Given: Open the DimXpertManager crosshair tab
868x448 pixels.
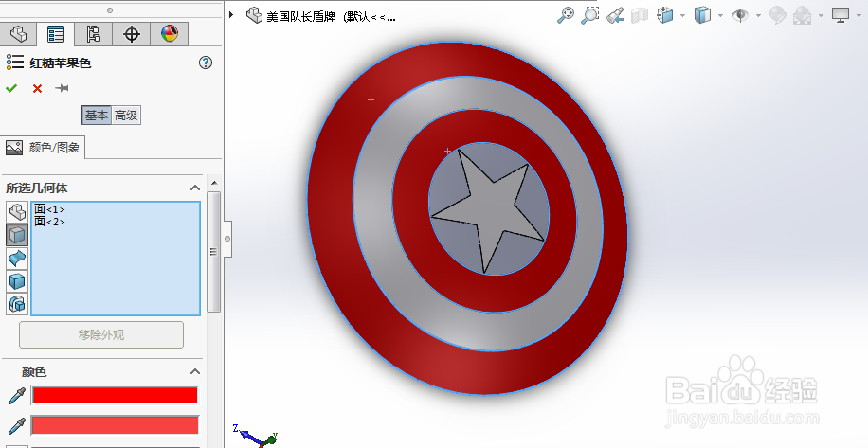Looking at the screenshot, I should pyautogui.click(x=131, y=34).
